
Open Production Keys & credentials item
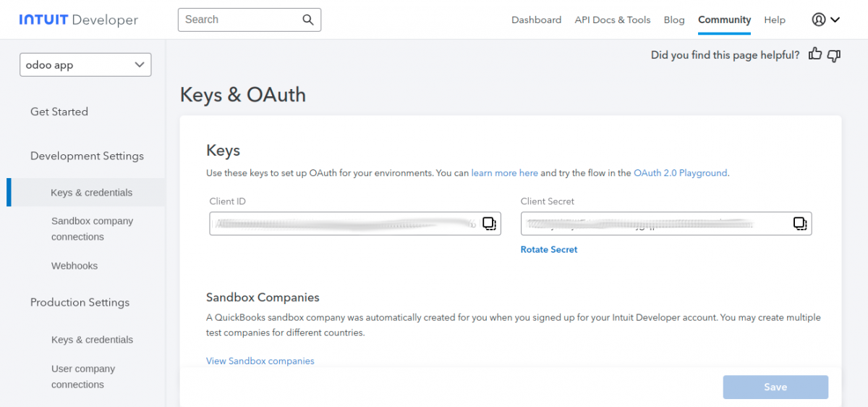[x=93, y=340]
